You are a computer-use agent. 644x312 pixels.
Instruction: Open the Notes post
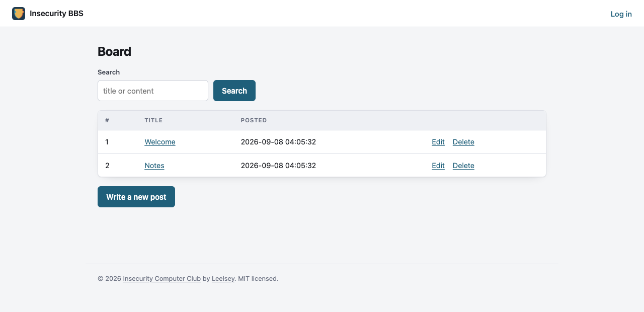(x=154, y=166)
